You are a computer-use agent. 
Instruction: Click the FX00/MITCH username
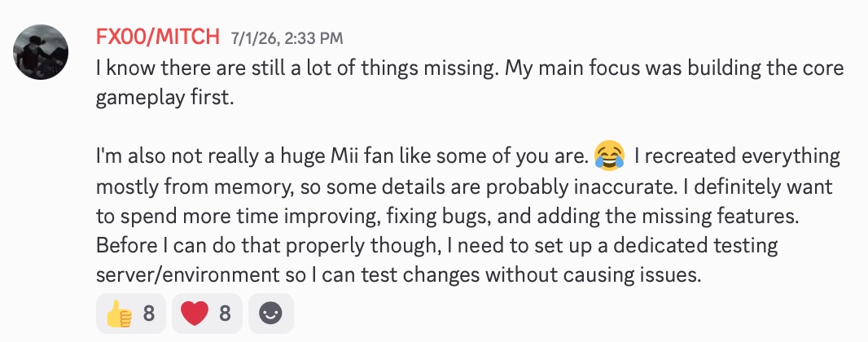[158, 37]
